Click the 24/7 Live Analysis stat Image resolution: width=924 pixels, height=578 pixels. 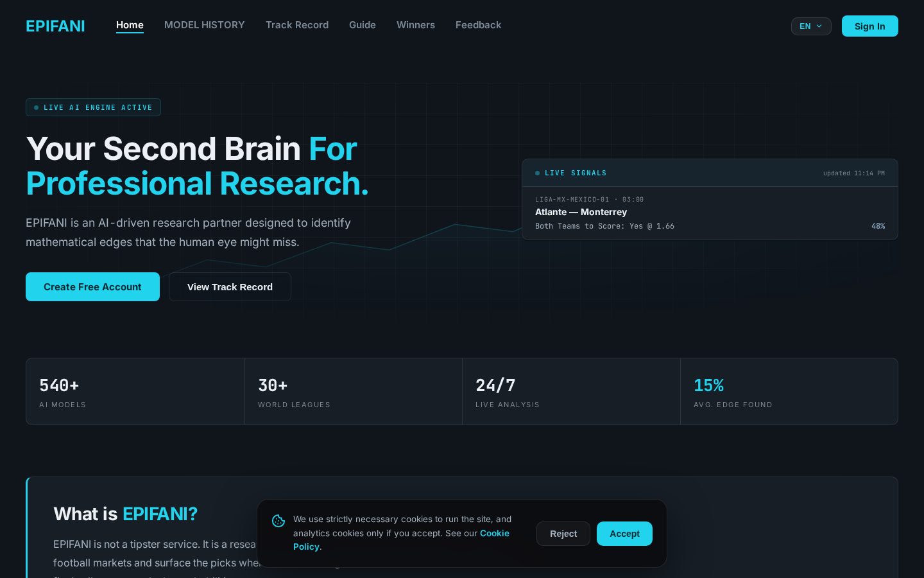click(x=571, y=392)
